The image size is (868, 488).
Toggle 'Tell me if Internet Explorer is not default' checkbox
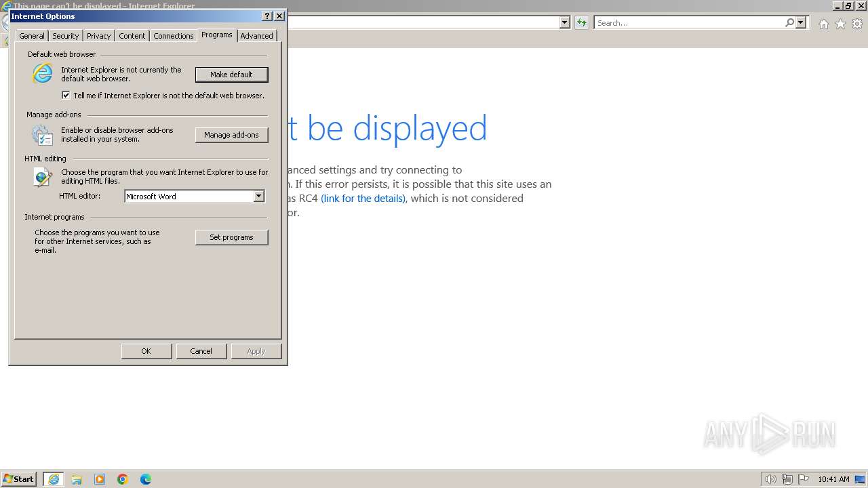point(66,96)
